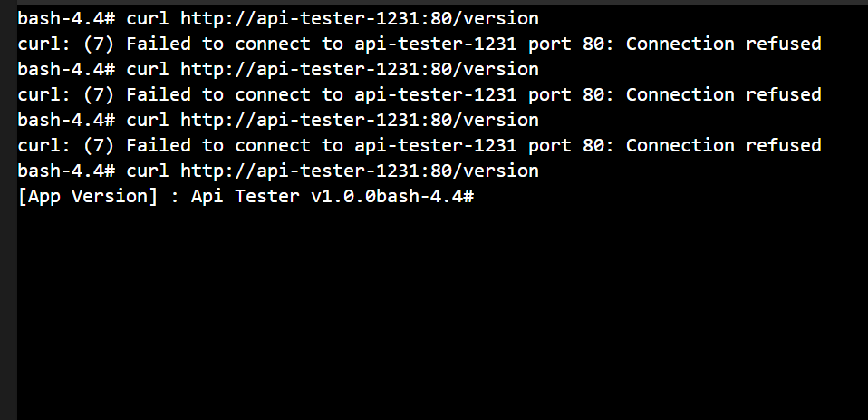
Task: Click the word curl in second command line
Action: pyautogui.click(x=148, y=69)
